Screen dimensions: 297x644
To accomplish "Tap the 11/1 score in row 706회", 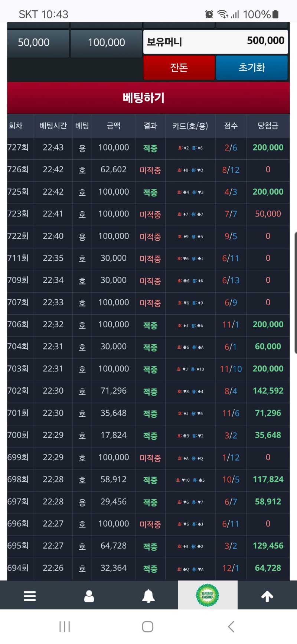I will point(231,325).
